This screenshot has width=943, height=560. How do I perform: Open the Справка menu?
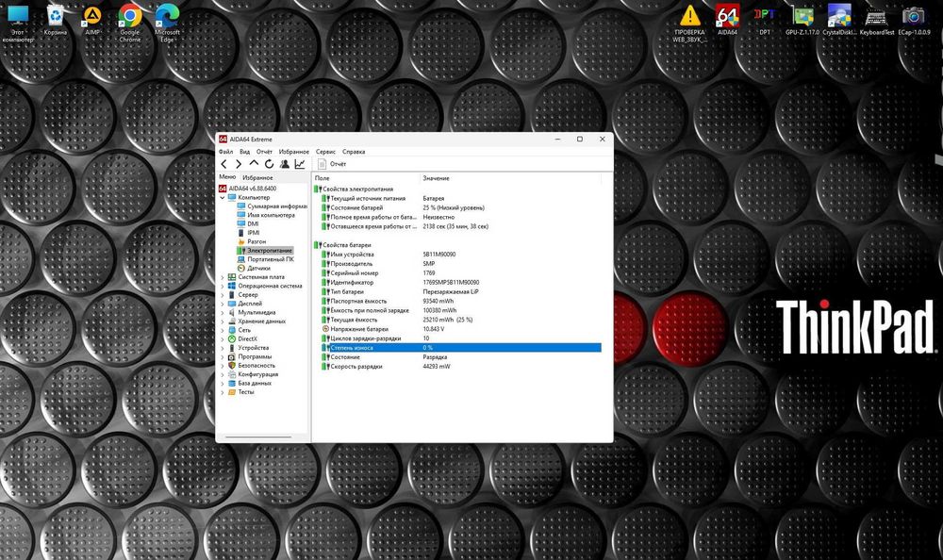click(354, 152)
